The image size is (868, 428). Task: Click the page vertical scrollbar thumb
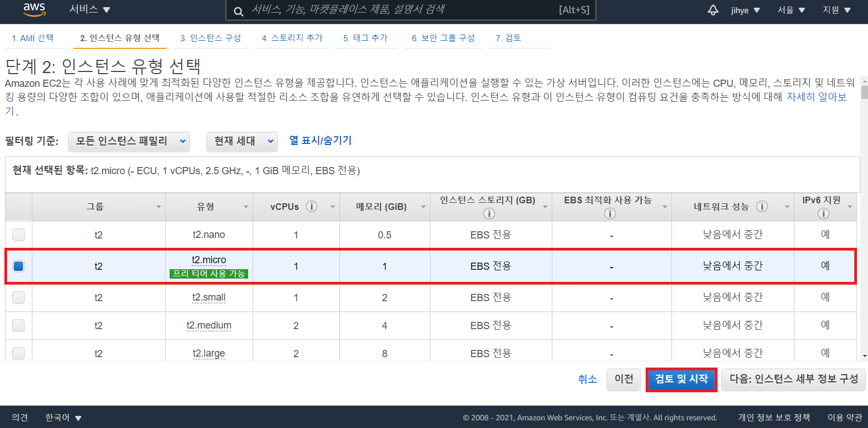pos(864,92)
